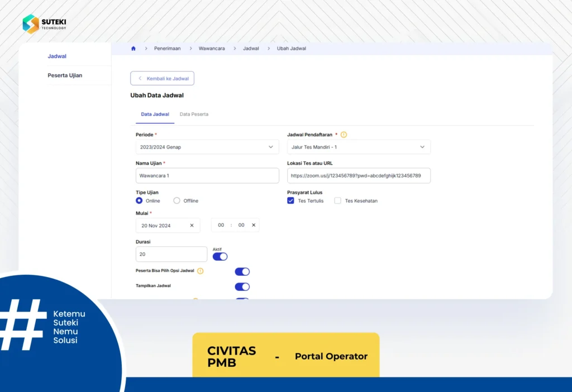572x392 pixels.
Task: Click the minutes value in time field
Action: click(x=241, y=225)
